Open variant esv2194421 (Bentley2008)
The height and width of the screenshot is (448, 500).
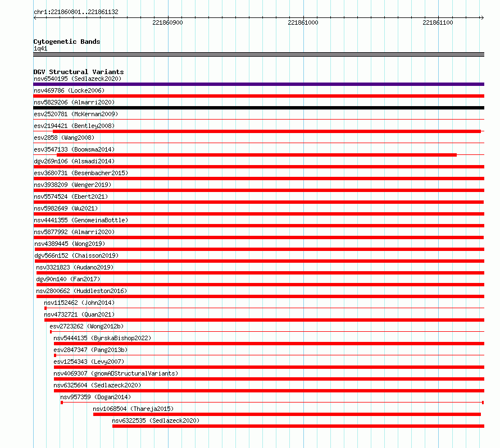pos(74,126)
